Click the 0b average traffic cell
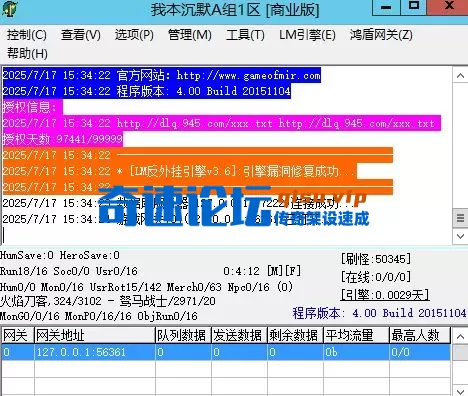The image size is (468, 396). coord(356,352)
